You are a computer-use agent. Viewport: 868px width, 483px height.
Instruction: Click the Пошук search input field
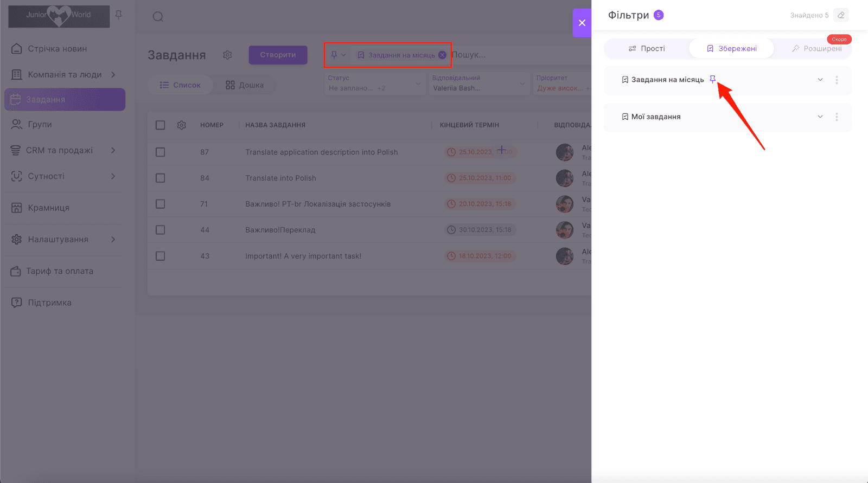click(x=521, y=55)
